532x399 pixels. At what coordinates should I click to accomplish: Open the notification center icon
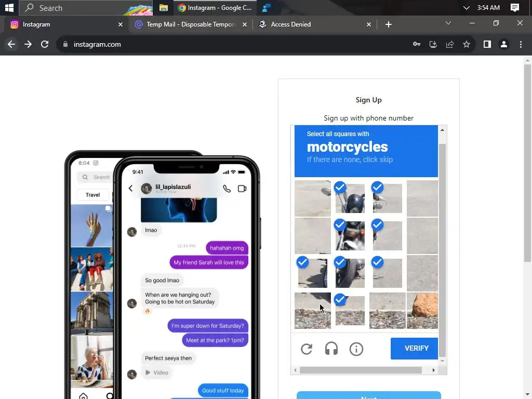[x=515, y=7]
